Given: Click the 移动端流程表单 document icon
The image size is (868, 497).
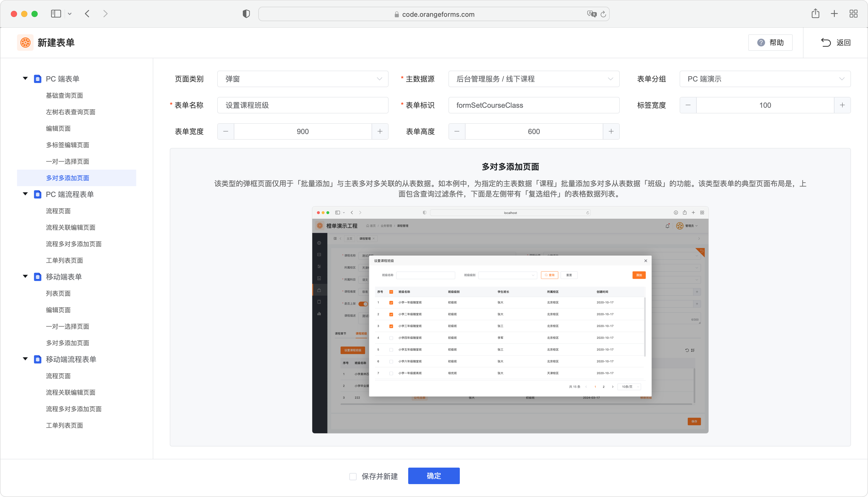Looking at the screenshot, I should [x=38, y=359].
